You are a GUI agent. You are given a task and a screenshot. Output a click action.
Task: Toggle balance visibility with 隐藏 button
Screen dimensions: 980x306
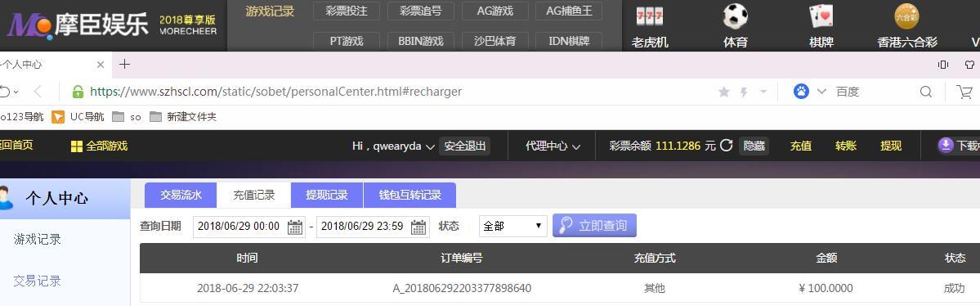[754, 146]
